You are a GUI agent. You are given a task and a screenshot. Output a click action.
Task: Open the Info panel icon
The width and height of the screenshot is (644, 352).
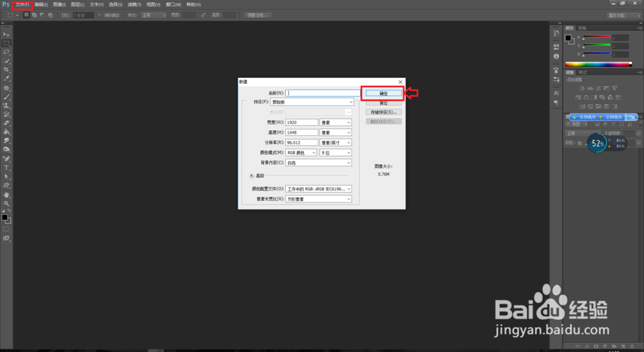[556, 56]
